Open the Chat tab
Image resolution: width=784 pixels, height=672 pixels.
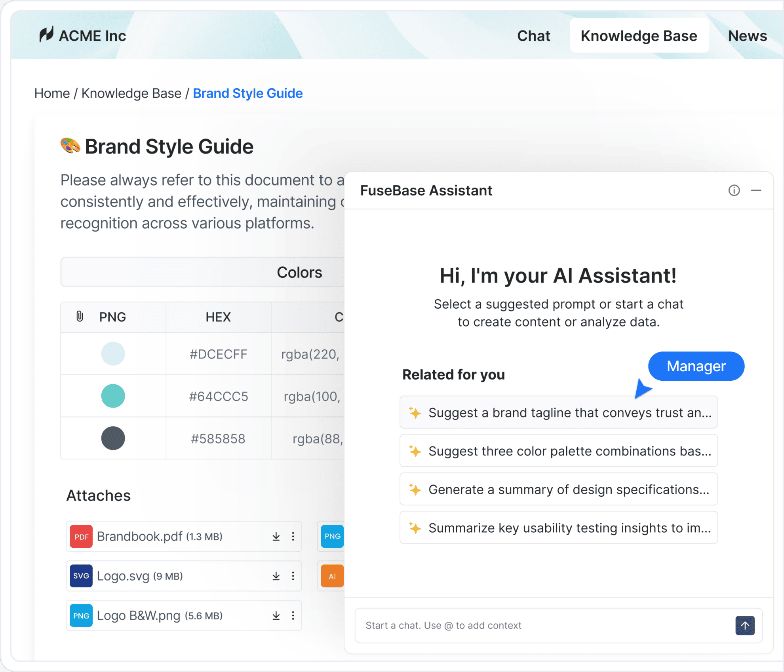[x=533, y=36]
